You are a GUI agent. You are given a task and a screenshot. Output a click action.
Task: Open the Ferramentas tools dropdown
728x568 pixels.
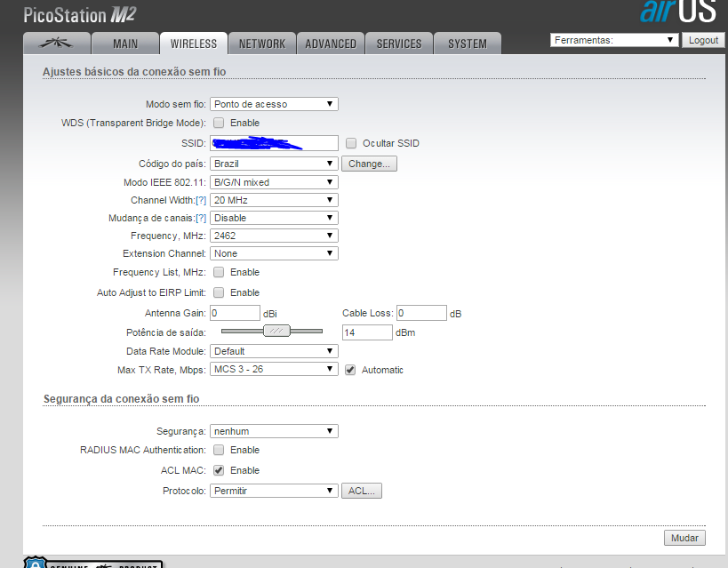[614, 40]
